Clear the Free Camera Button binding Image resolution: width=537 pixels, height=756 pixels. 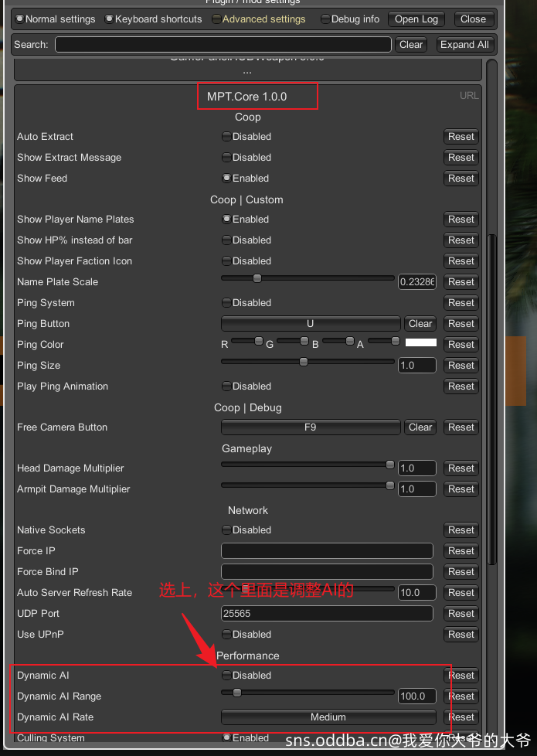coord(420,427)
